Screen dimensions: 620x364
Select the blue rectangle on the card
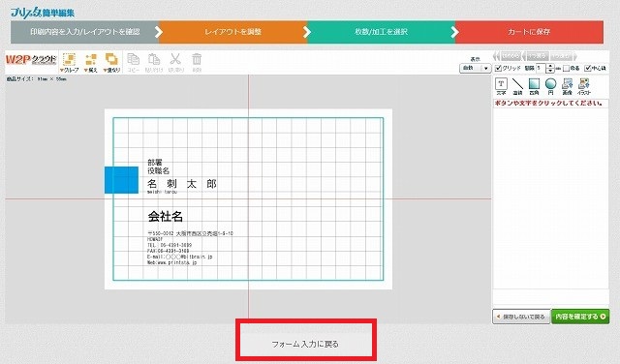coord(121,180)
